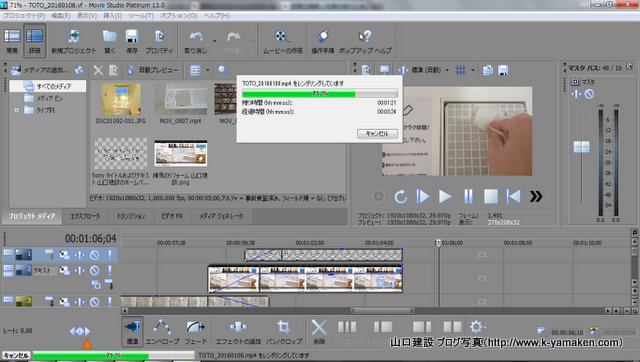Select the MOV_0897.mp4 thumbnail
Image resolution: width=640 pixels, height=362 pixels.
[x=180, y=99]
